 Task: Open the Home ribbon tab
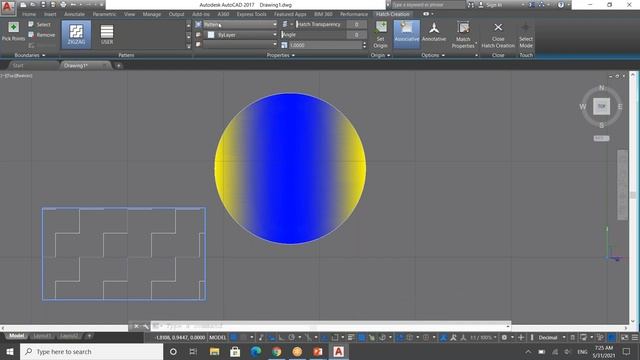(x=29, y=14)
